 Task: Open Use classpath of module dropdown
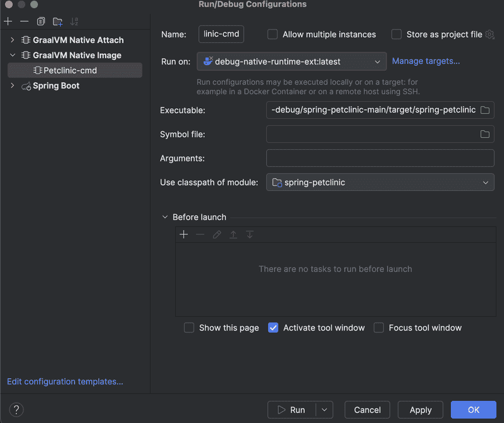point(380,182)
